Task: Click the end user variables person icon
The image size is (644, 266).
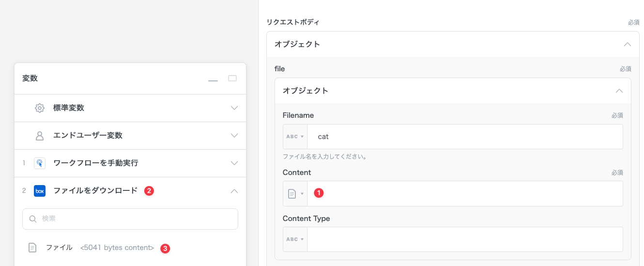Action: click(x=40, y=136)
